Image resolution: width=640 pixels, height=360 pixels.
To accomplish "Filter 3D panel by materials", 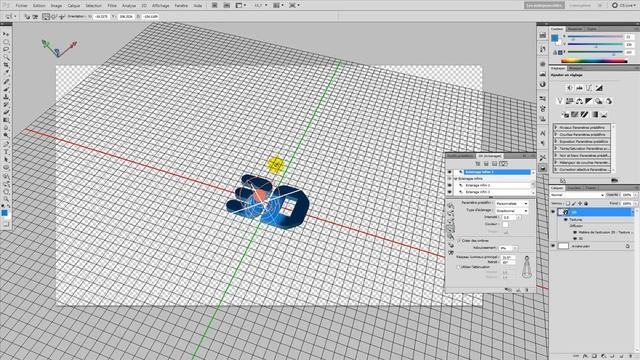I will coord(495,164).
